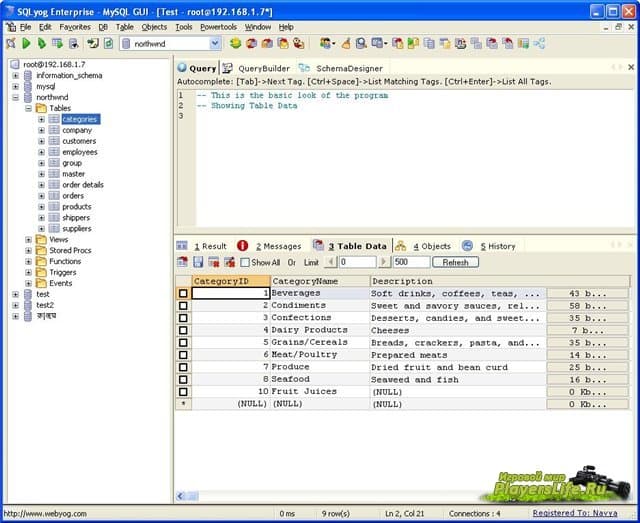The image size is (640, 523).
Task: Click the broom flush toolbar icon
Action: pos(346,43)
